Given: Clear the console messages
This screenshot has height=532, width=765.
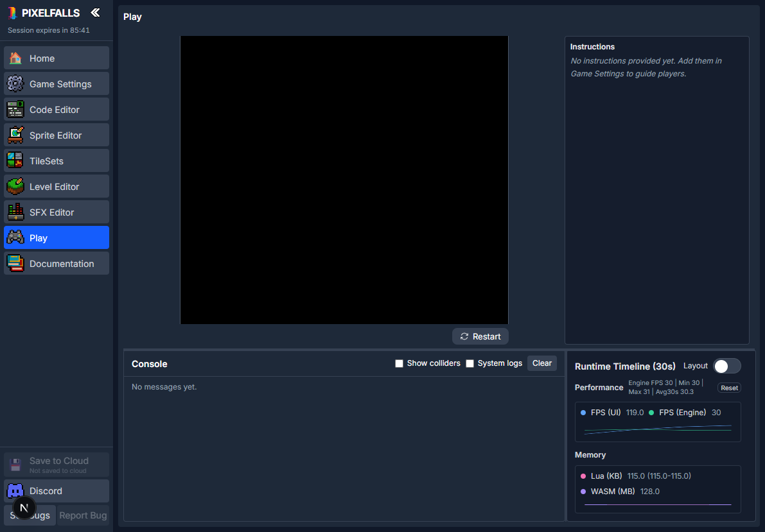Looking at the screenshot, I should point(542,363).
